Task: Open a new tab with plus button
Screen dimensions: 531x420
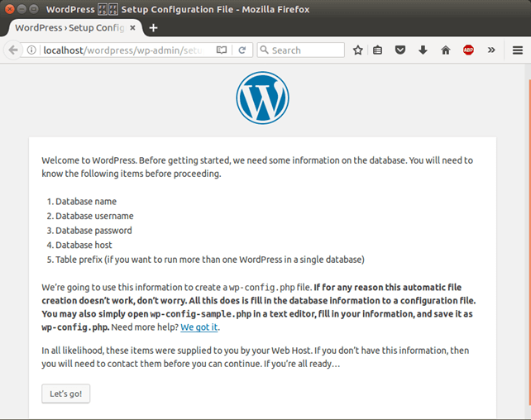Action: (153, 28)
